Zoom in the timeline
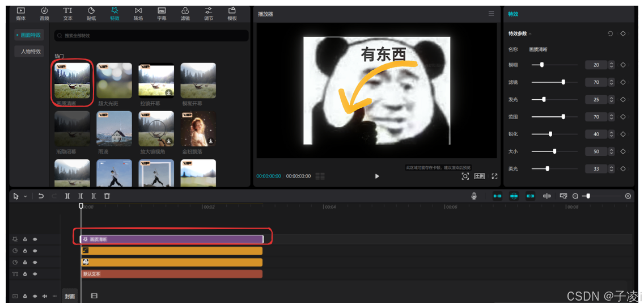 [628, 196]
